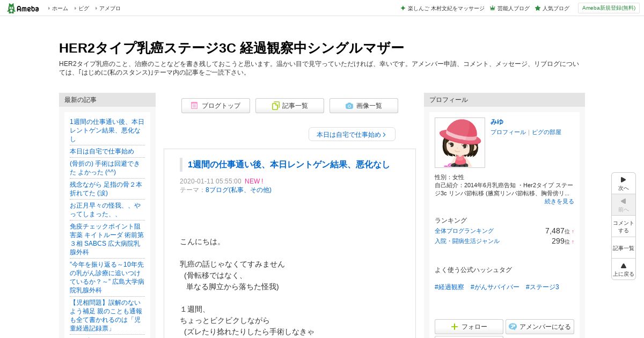Click hashtag #がんサバイバー

495,287
